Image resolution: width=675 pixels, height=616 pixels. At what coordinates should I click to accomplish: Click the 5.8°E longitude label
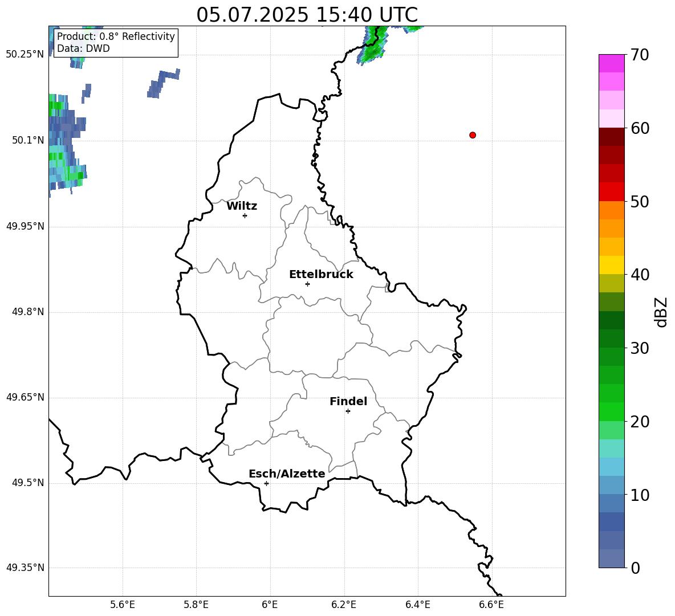point(196,605)
